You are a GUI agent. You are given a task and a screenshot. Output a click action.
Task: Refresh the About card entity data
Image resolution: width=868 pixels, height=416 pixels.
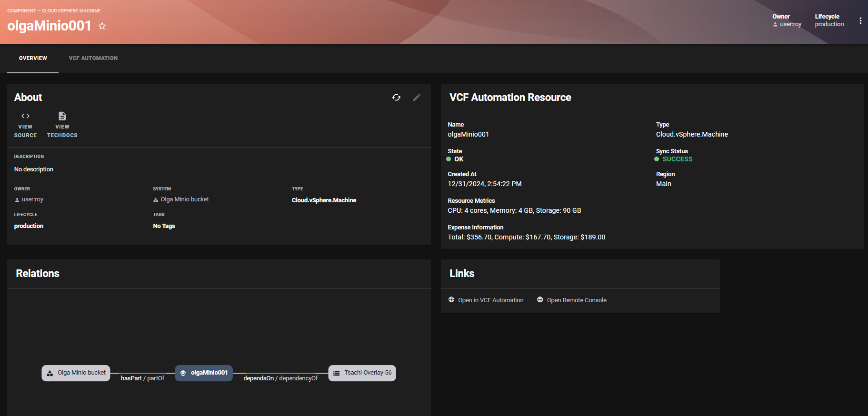click(396, 97)
